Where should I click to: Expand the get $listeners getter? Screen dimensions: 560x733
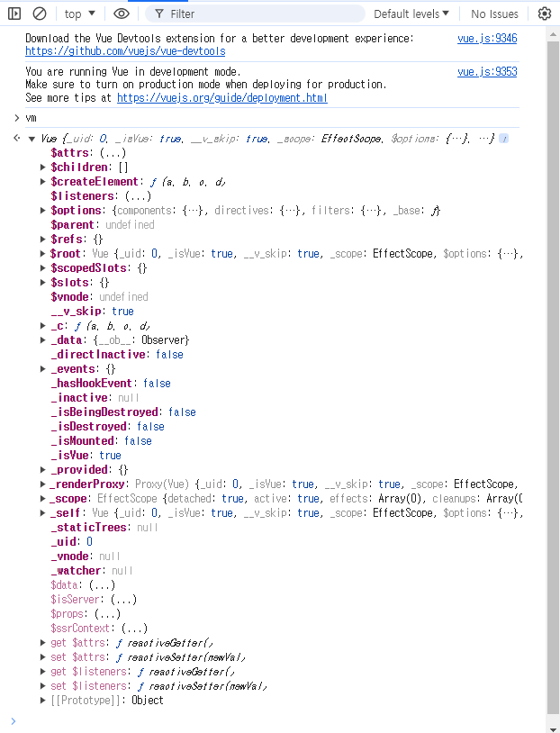pyautogui.click(x=42, y=671)
